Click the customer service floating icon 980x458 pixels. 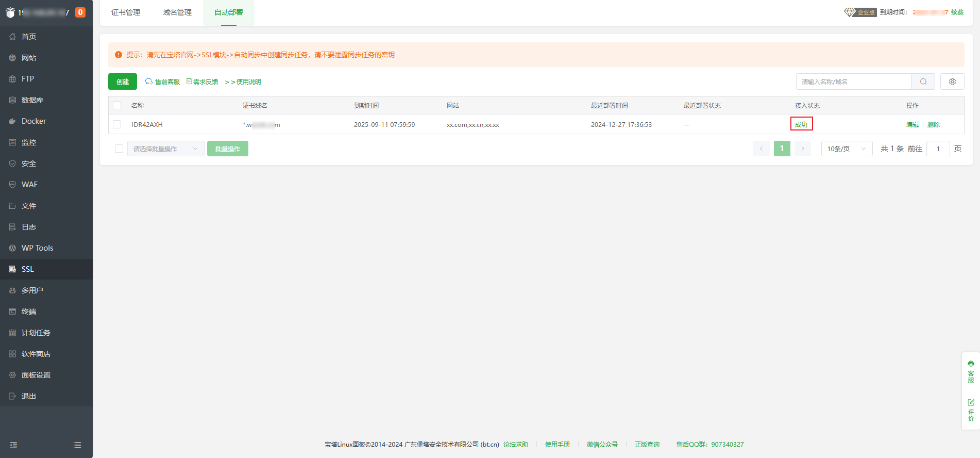[971, 372]
